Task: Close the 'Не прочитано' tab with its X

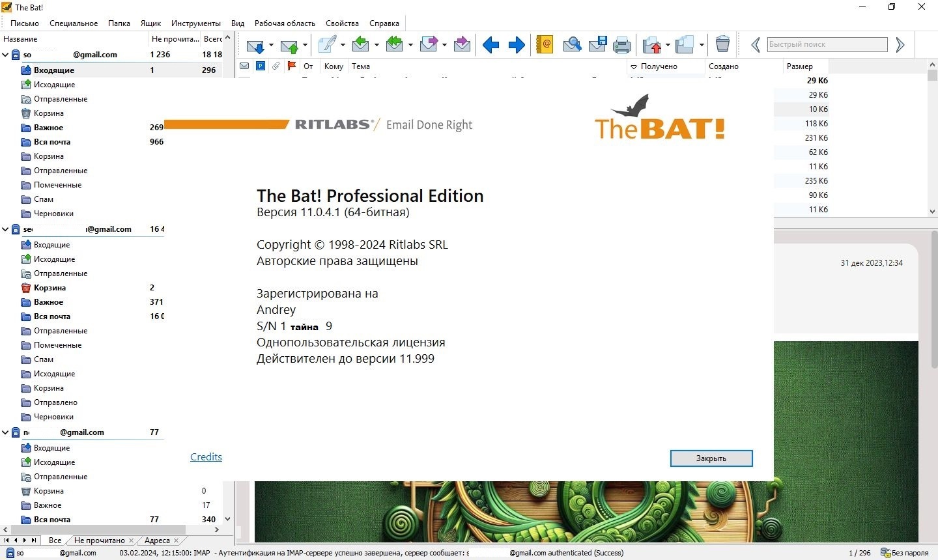Action: [132, 540]
